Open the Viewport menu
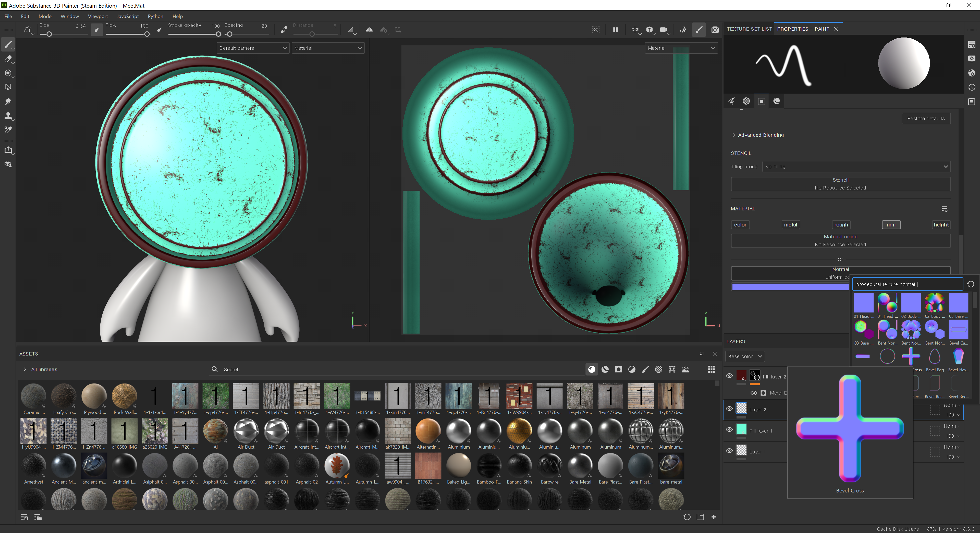This screenshot has height=533, width=980. [98, 16]
